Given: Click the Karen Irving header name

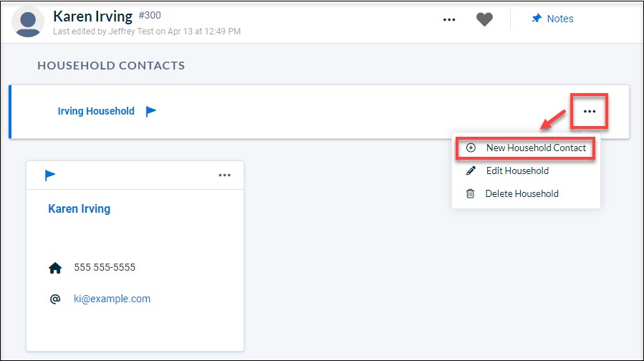Looking at the screenshot, I should [93, 16].
